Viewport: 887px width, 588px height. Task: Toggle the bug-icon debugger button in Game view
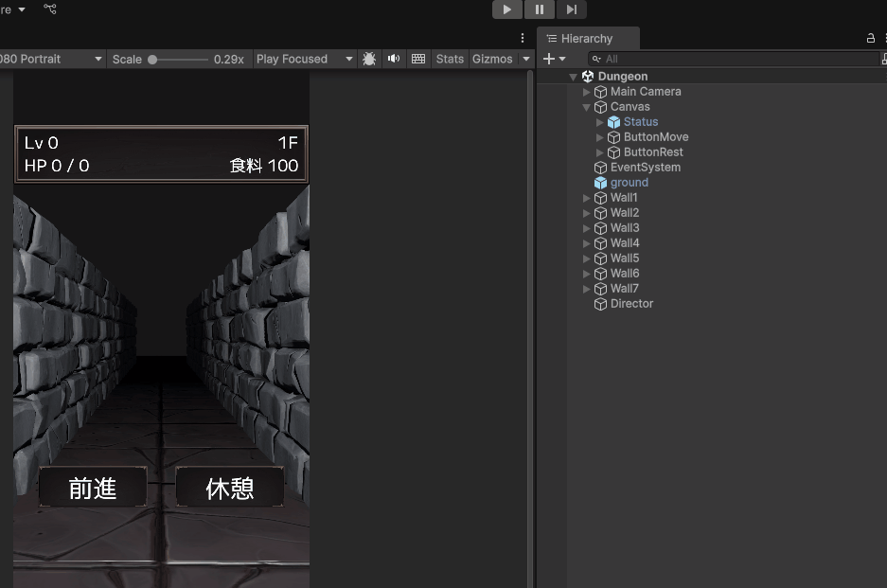point(369,59)
